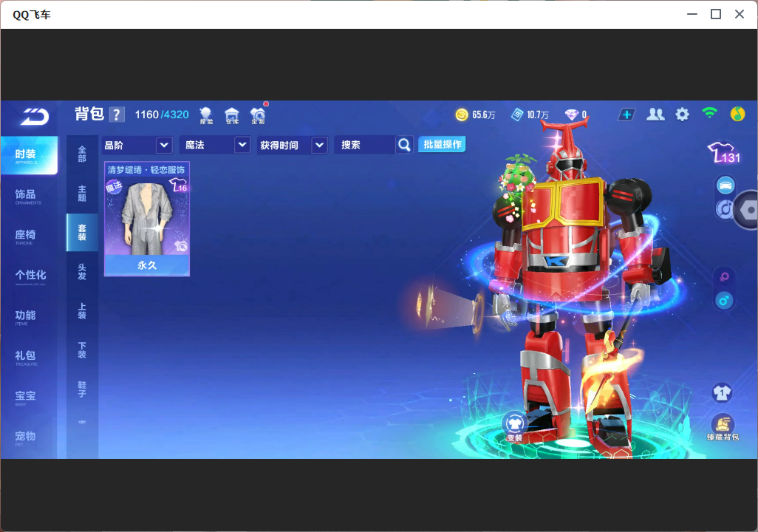Click the 魔法 badge on the item card

pos(114,186)
